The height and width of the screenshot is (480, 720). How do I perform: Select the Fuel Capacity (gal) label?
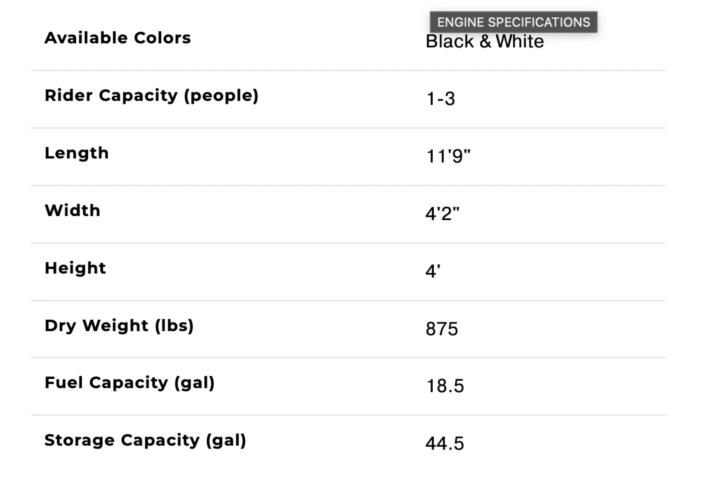(129, 383)
